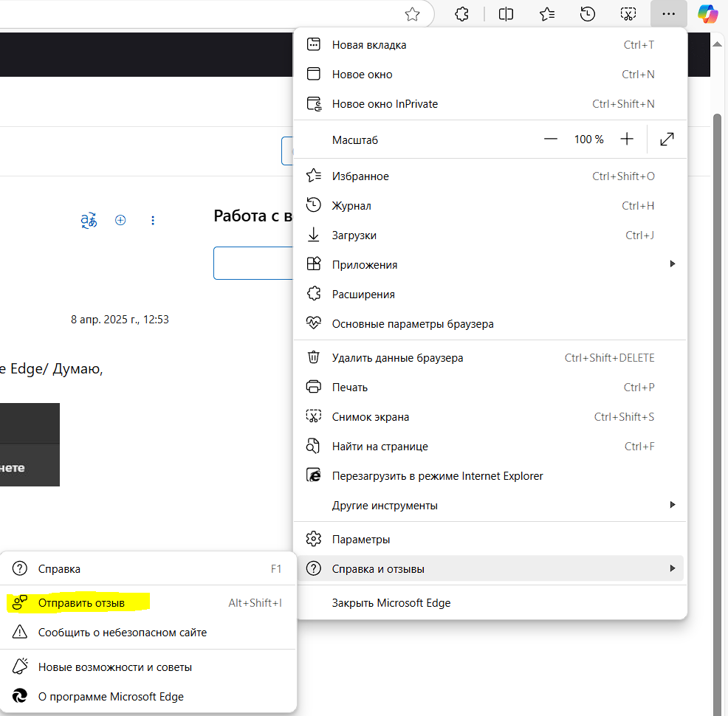
Task: Click the Масштаб label in the menu
Action: click(x=354, y=140)
